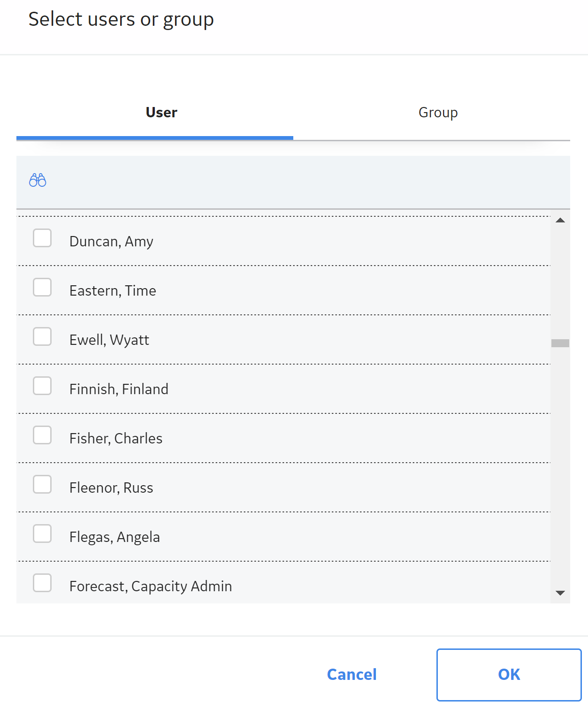Check the box for Duncan, Amy
The height and width of the screenshot is (709, 588).
pyautogui.click(x=42, y=238)
